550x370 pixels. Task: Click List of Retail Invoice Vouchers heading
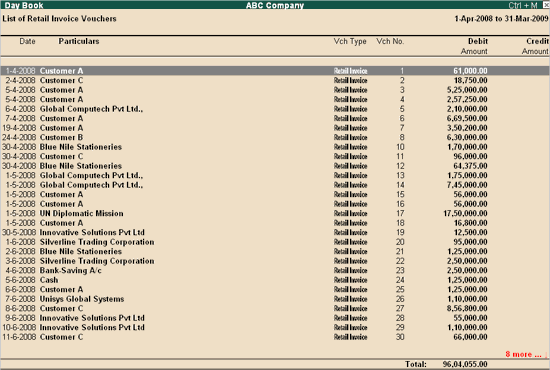(x=59, y=19)
